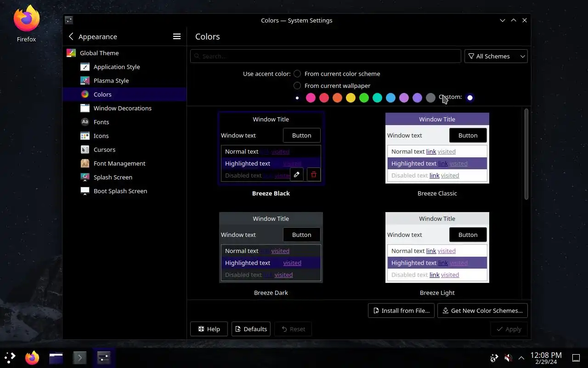Open Global Theme settings icon
This screenshot has width=588, height=368.
pos(71,53)
